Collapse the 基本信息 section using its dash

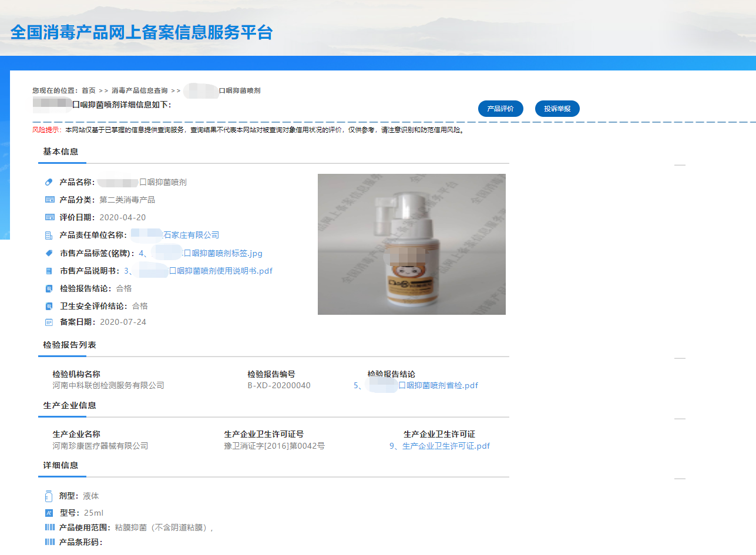coord(680,166)
